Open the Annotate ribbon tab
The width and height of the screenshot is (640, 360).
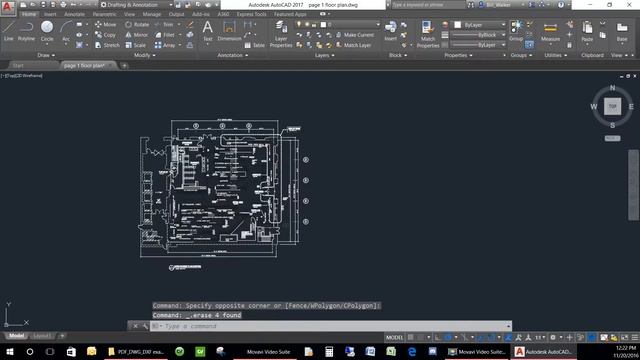[74, 14]
